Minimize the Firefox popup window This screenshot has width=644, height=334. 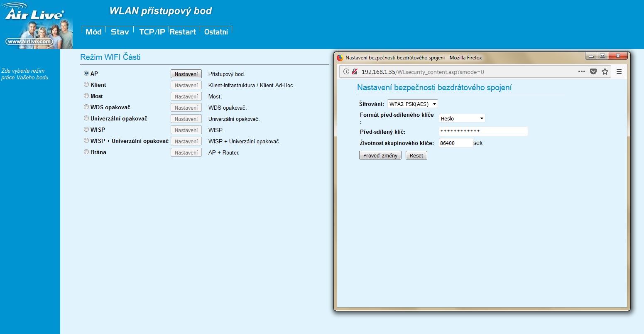[591, 56]
